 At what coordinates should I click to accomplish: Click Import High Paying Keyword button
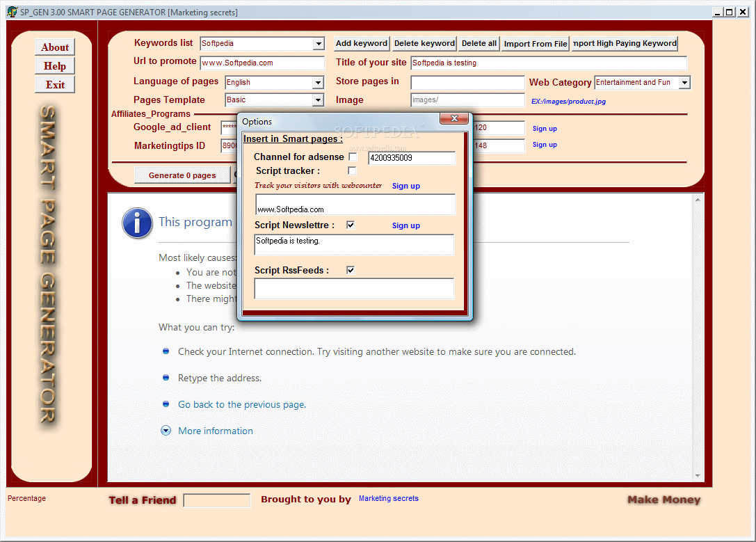tap(625, 43)
